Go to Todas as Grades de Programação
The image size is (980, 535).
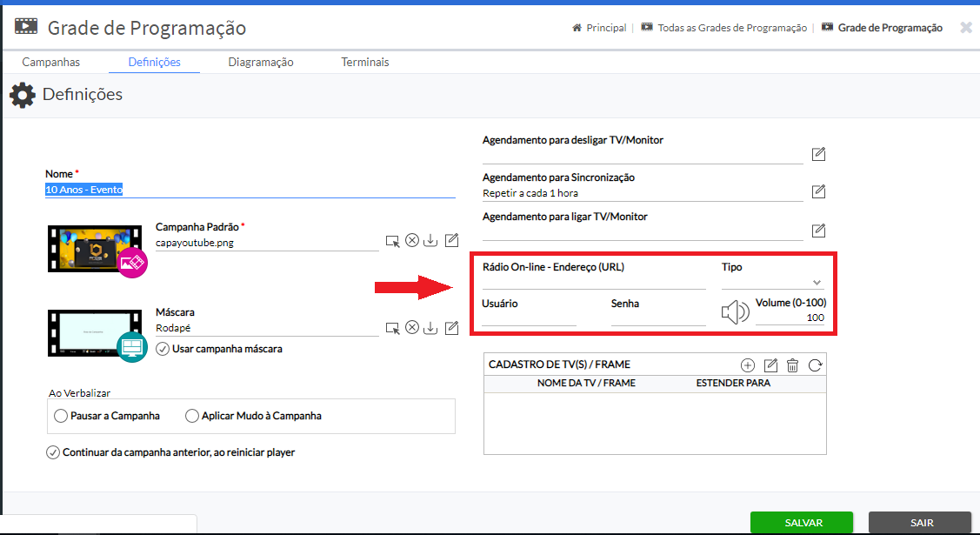732,28
